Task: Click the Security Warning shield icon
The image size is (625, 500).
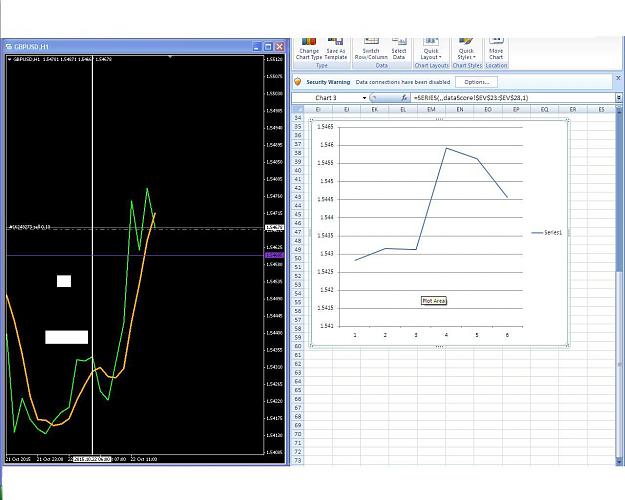Action: [298, 82]
